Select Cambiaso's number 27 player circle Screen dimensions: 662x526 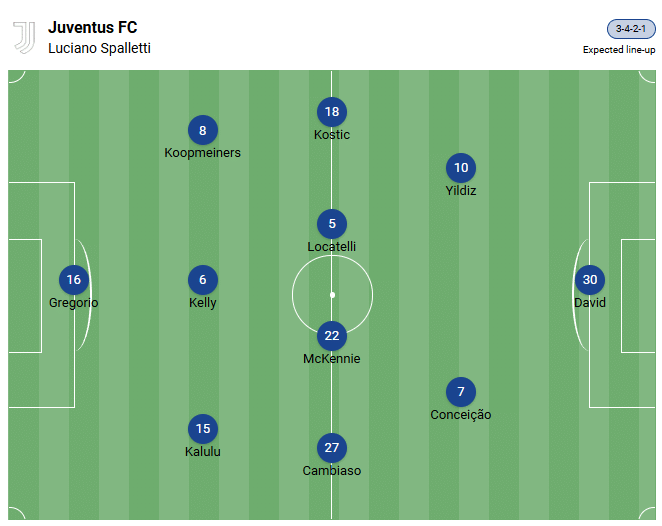point(332,448)
